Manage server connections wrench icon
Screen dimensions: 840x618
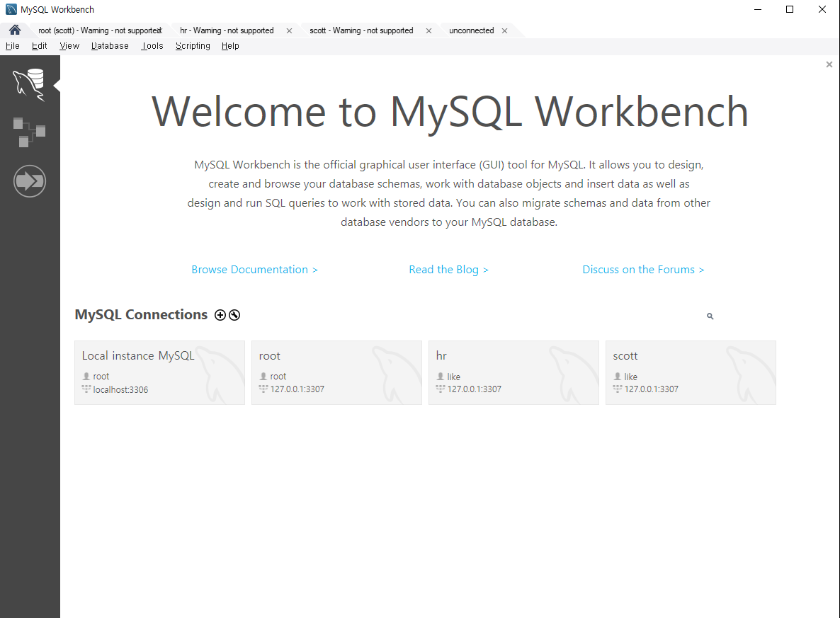[234, 315]
